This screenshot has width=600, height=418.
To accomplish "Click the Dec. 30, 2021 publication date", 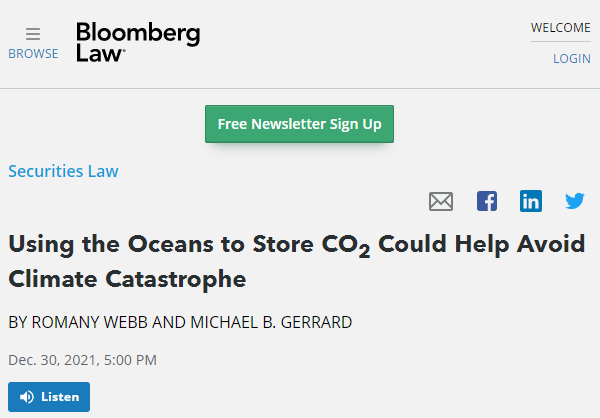I will (82, 360).
